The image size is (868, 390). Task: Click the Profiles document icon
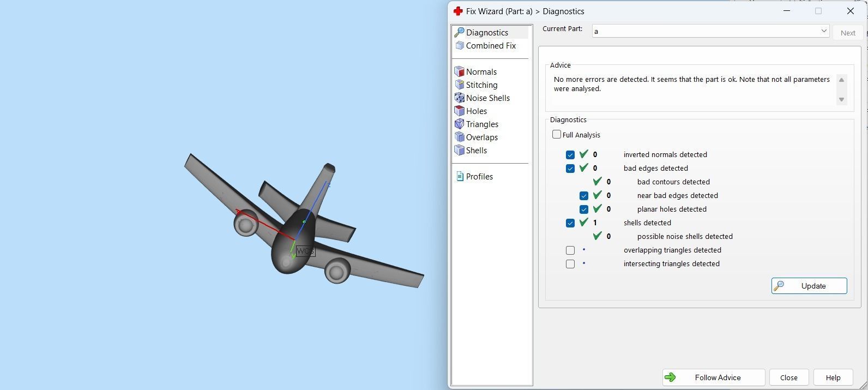460,177
